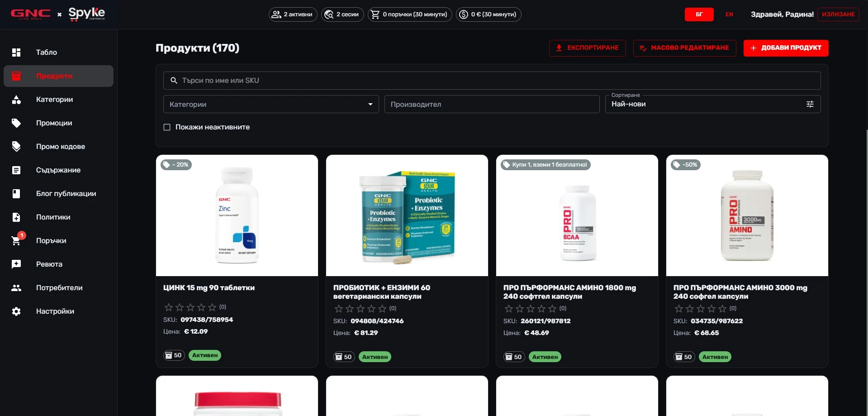Viewport: 868px width, 416px height.
Task: Switch language to EN
Action: point(729,14)
